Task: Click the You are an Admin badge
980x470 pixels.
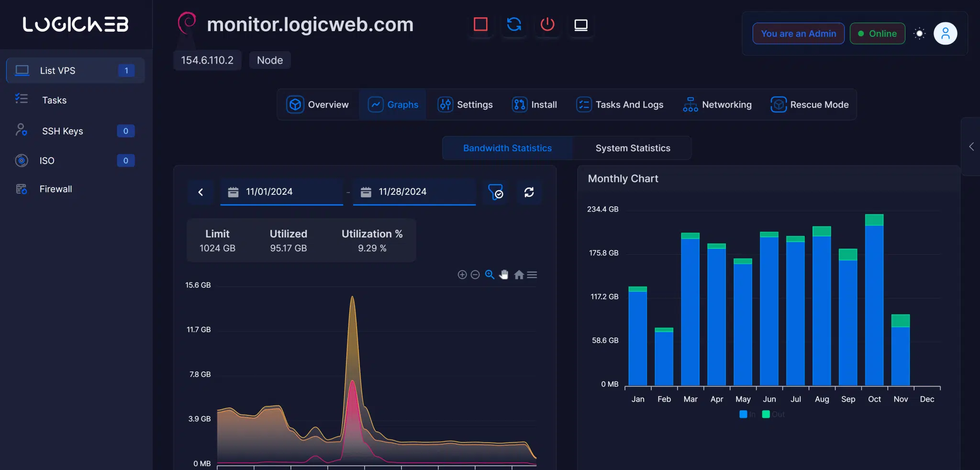Action: coord(799,34)
